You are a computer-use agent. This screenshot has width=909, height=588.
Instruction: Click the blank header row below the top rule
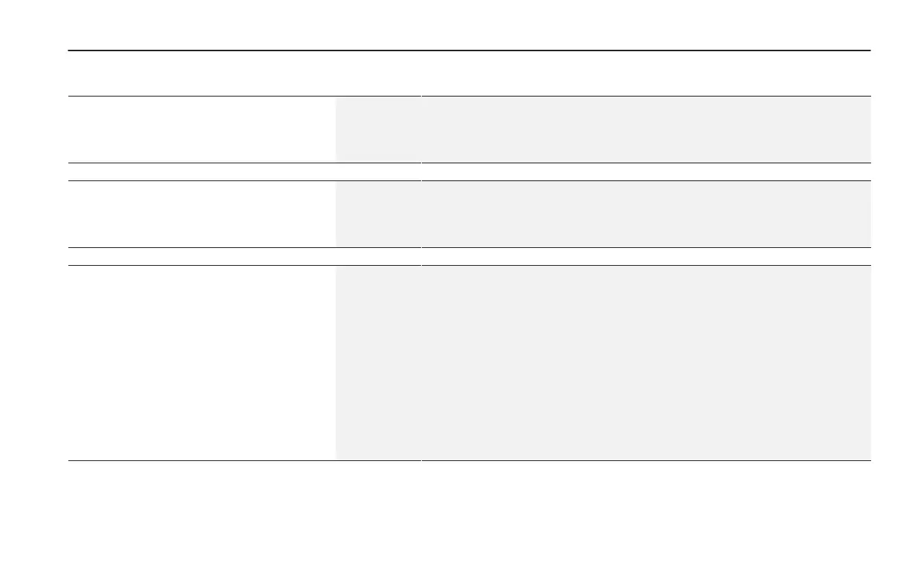[469, 73]
